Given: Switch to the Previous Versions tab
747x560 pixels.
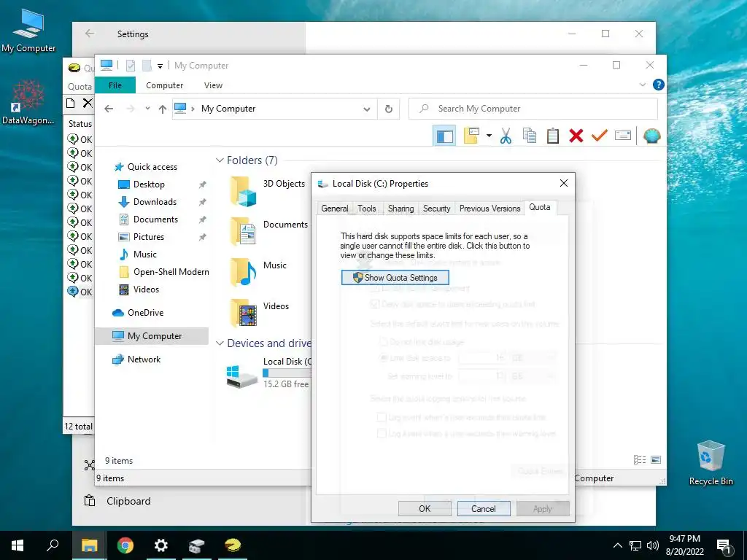Looking at the screenshot, I should pyautogui.click(x=489, y=209).
